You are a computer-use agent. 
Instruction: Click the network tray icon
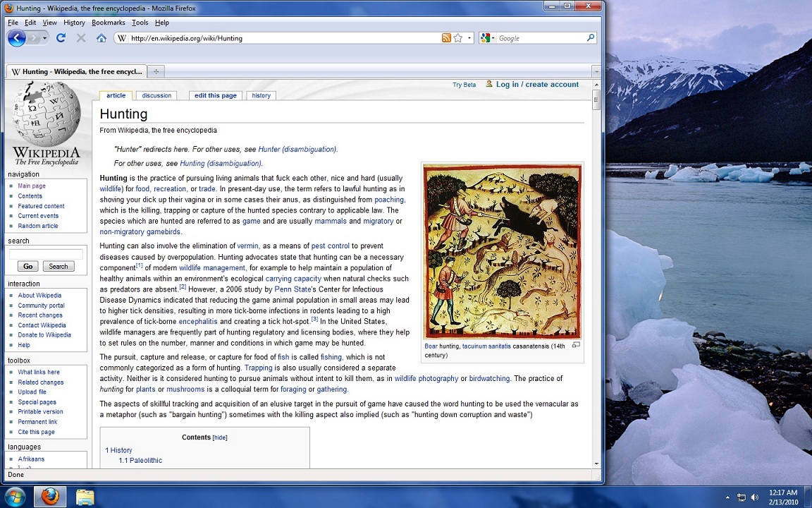pyautogui.click(x=741, y=497)
